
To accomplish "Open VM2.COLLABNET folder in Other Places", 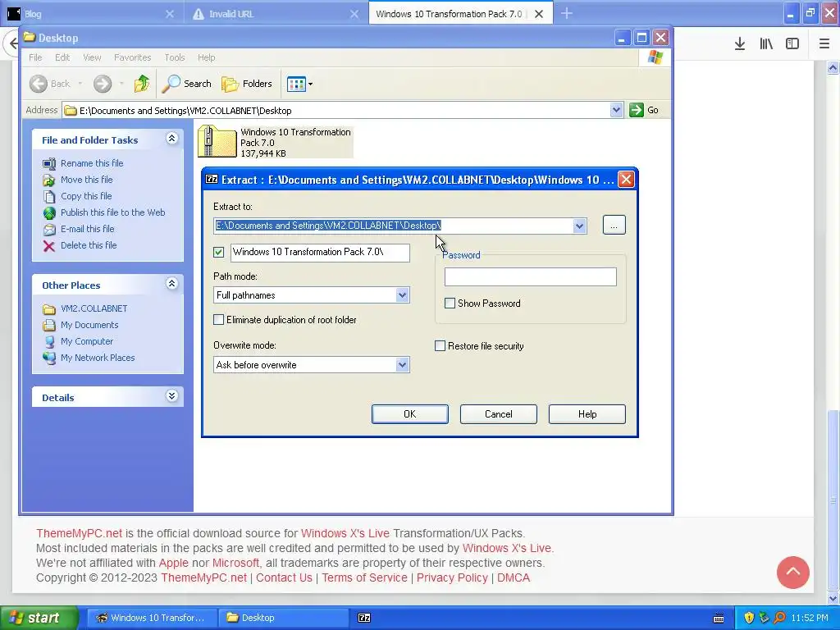I will (94, 308).
